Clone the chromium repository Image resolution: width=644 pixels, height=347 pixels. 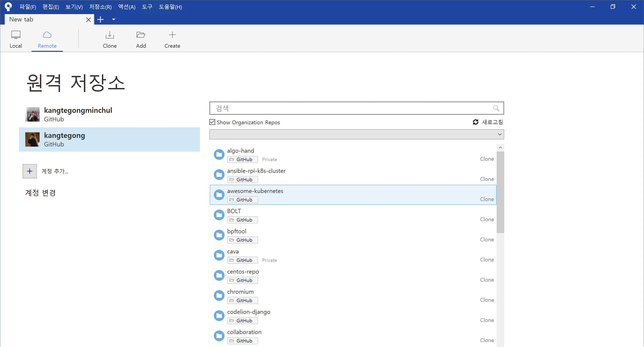point(487,300)
